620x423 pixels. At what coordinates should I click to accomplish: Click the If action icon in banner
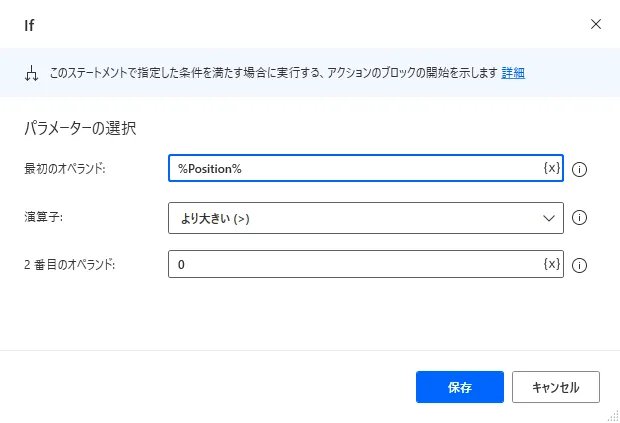[30, 73]
